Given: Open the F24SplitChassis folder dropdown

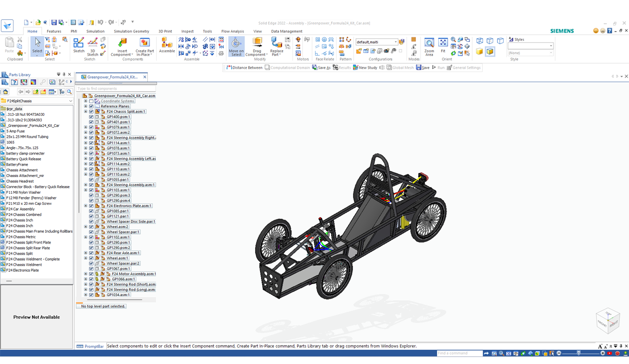Looking at the screenshot, I should [x=71, y=101].
